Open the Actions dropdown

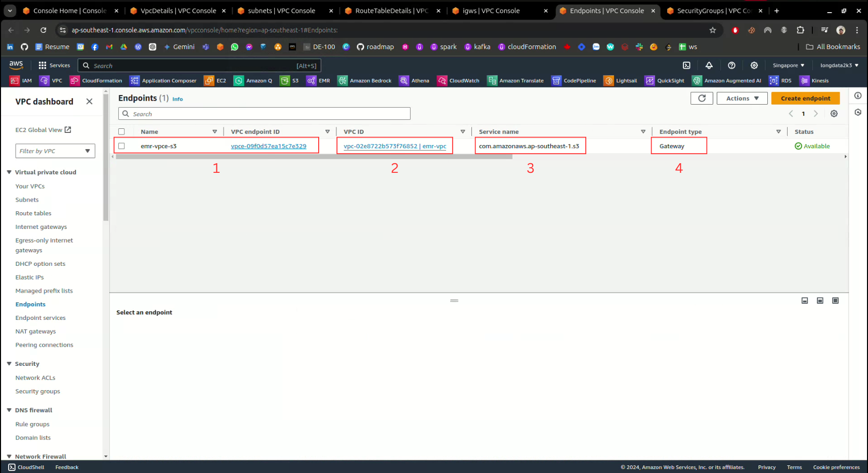point(742,99)
